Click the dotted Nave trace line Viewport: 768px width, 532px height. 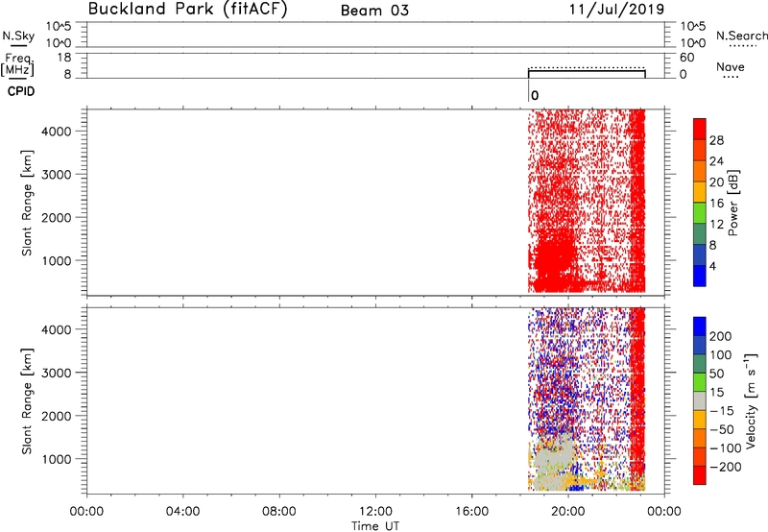(x=587, y=67)
